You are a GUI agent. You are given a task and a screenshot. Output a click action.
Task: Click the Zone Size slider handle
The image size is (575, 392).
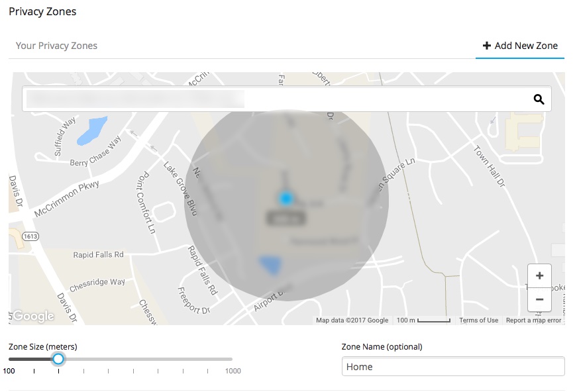[x=58, y=359]
